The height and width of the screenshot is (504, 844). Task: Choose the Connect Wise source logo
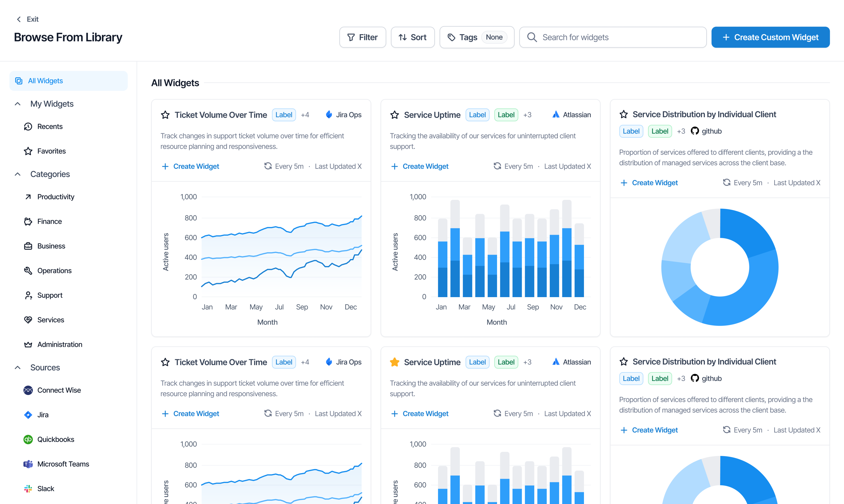[28, 390]
